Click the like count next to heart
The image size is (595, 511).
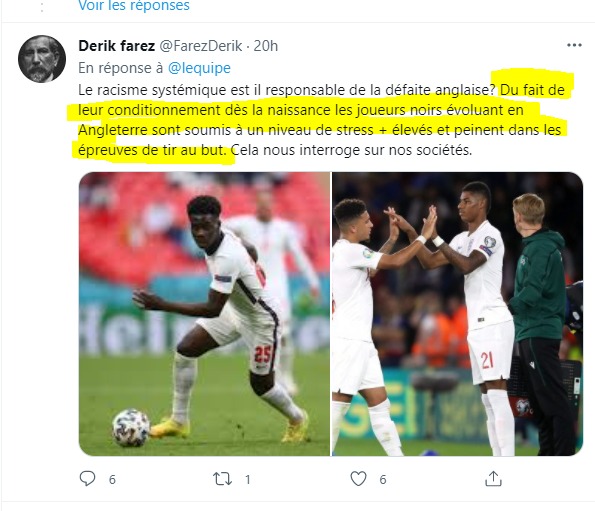tap(382, 480)
